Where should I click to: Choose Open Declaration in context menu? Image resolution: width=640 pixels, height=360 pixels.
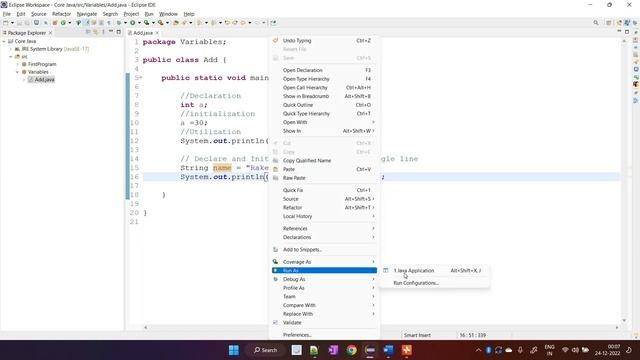pyautogui.click(x=324, y=70)
